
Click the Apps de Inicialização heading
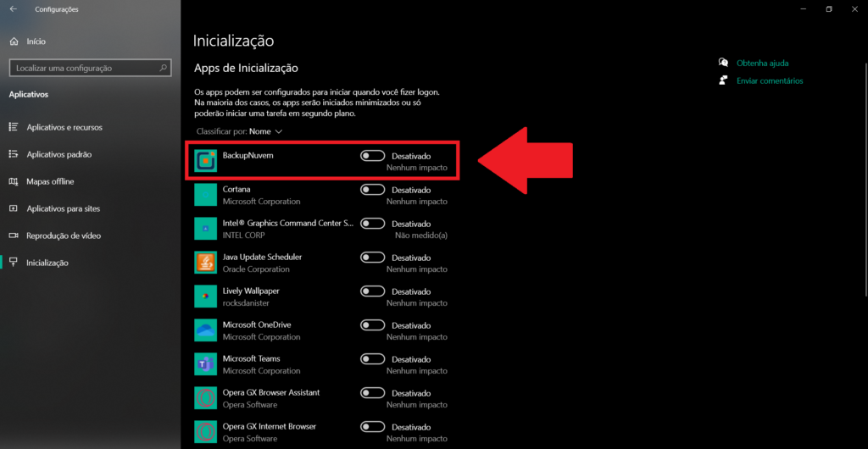[x=246, y=68]
